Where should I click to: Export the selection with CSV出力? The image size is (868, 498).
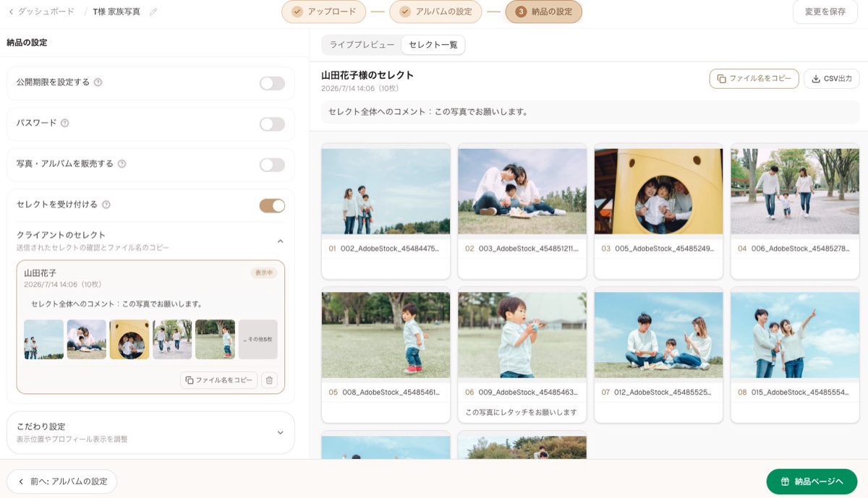(x=832, y=79)
